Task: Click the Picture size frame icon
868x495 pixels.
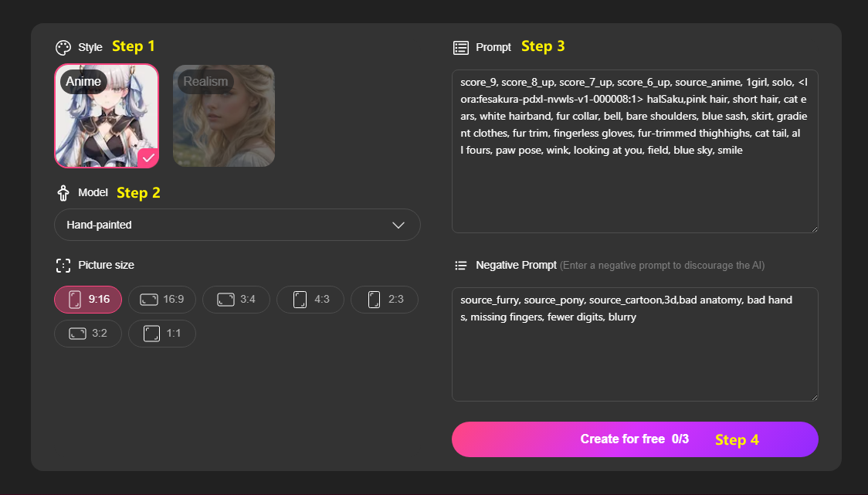Action: point(63,266)
